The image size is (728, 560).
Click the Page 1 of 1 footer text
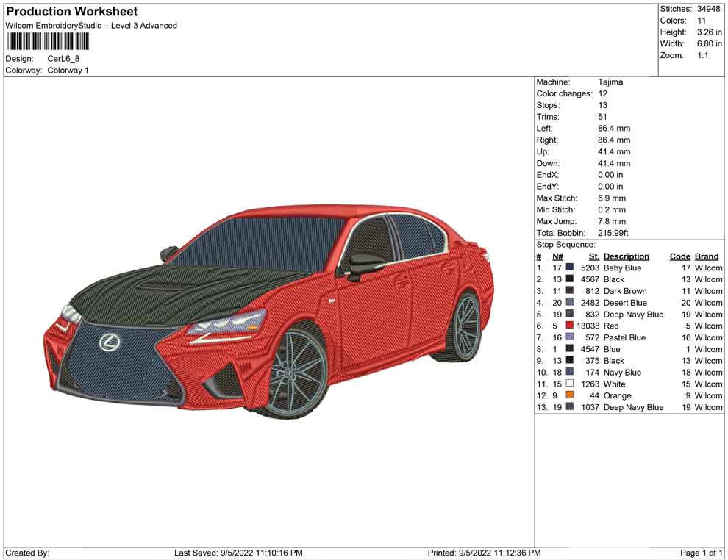(x=702, y=553)
